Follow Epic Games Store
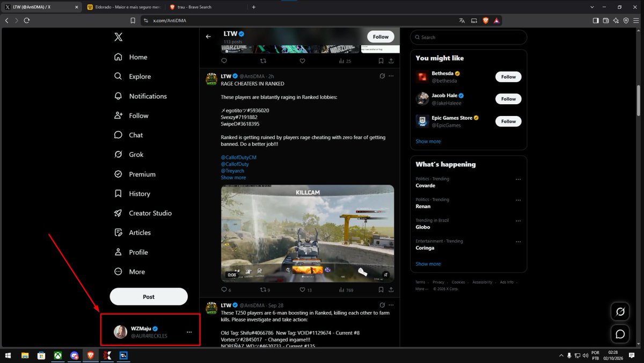 (508, 121)
